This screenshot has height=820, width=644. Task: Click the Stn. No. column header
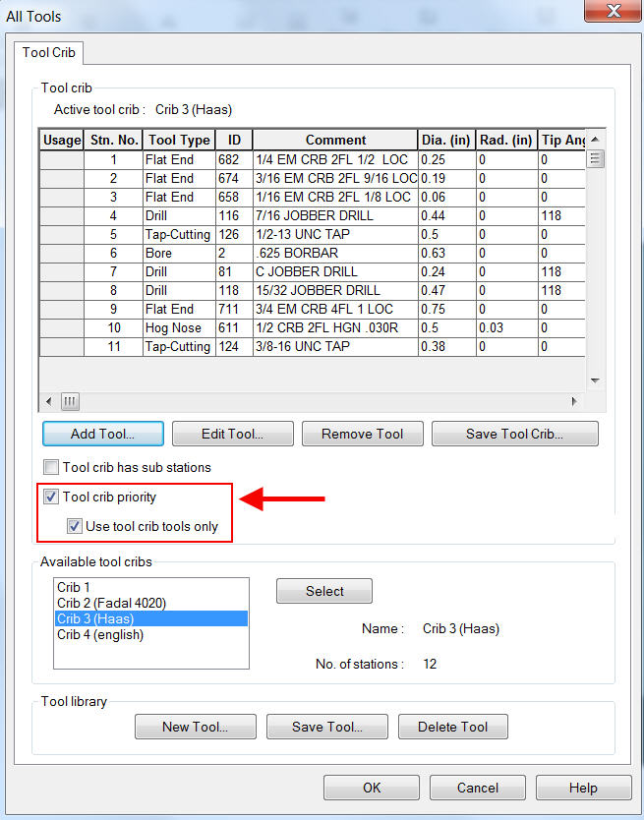coord(113,140)
